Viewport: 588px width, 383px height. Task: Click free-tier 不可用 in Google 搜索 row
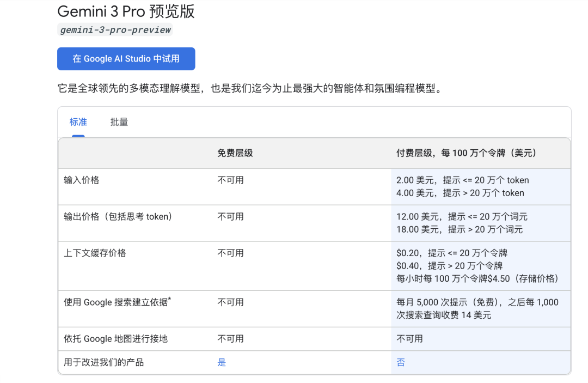tap(231, 302)
